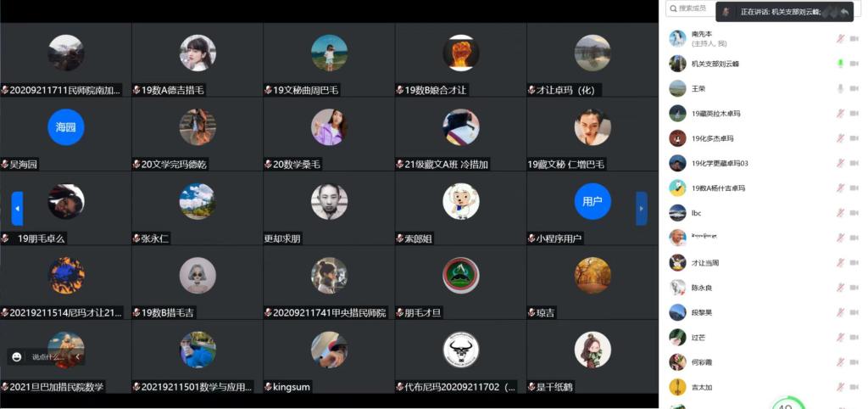The width and height of the screenshot is (868, 409).
Task: Click the camera icon beside 吉太加
Action: pos(854,387)
